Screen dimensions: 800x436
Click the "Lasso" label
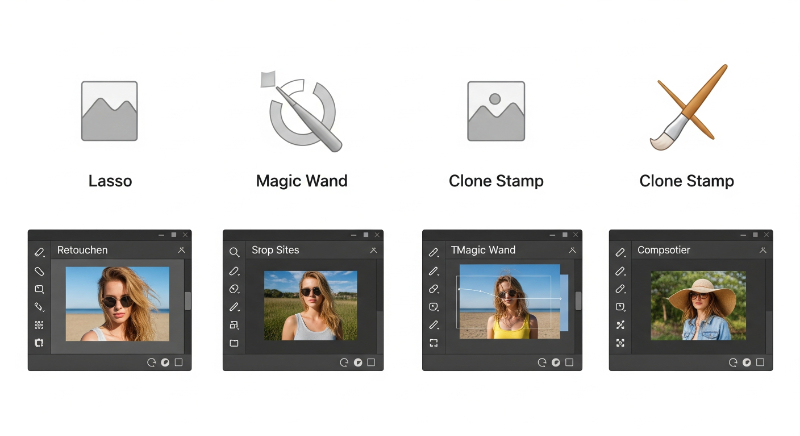[x=110, y=181]
